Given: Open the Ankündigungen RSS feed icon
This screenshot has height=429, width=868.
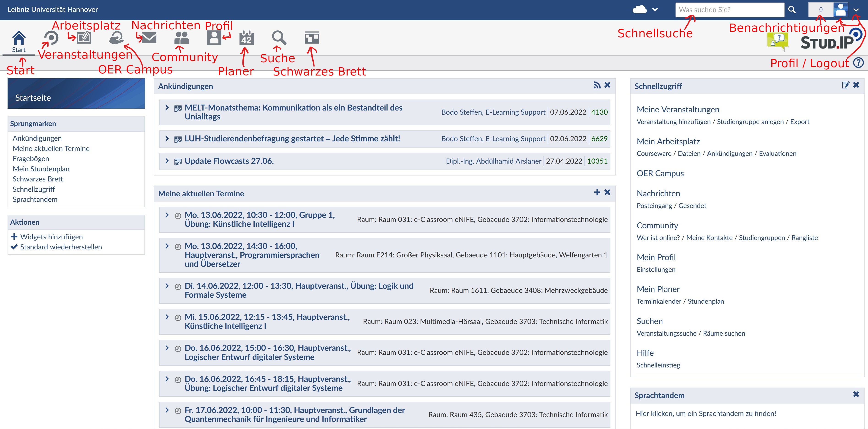Looking at the screenshot, I should pos(597,85).
